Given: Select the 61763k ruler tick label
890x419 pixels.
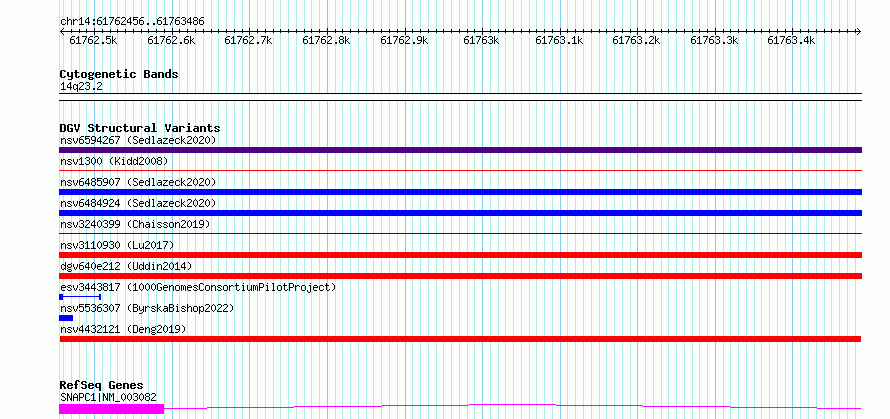Looking at the screenshot, I should pos(481,40).
